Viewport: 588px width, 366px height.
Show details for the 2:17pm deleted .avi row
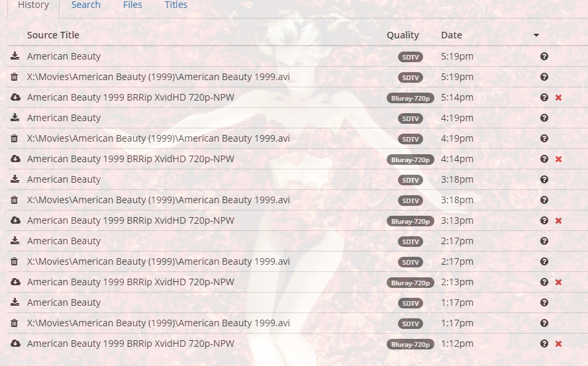[544, 261]
